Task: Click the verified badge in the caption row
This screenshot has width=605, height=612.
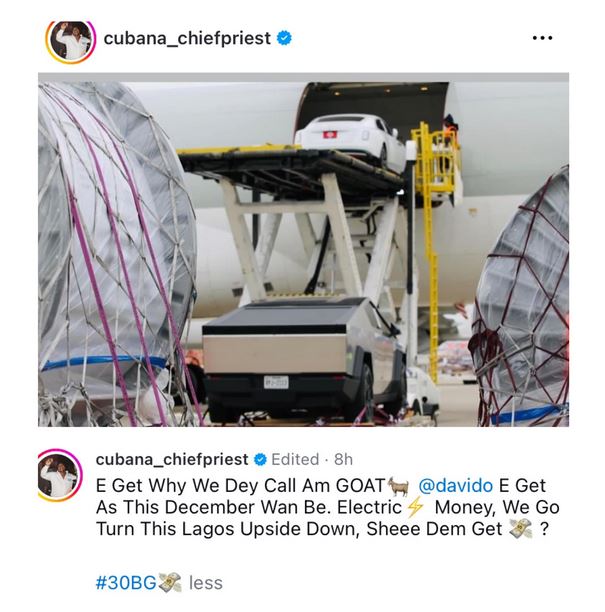Action: 260,459
